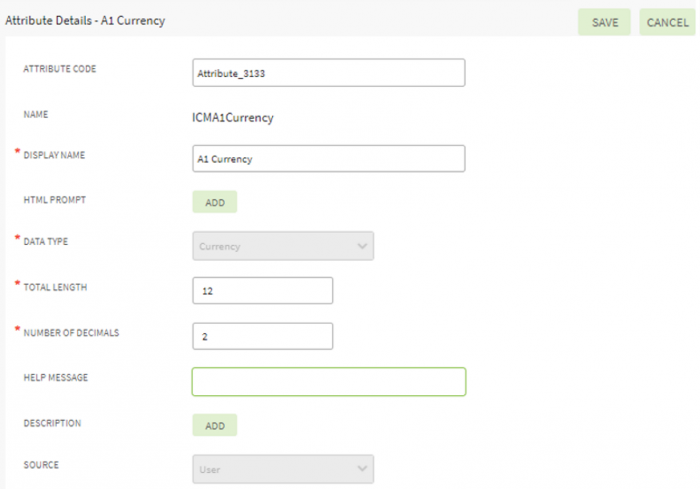Click the TOTAL LENGTH label
Image resolution: width=700 pixels, height=489 pixels.
coord(55,287)
